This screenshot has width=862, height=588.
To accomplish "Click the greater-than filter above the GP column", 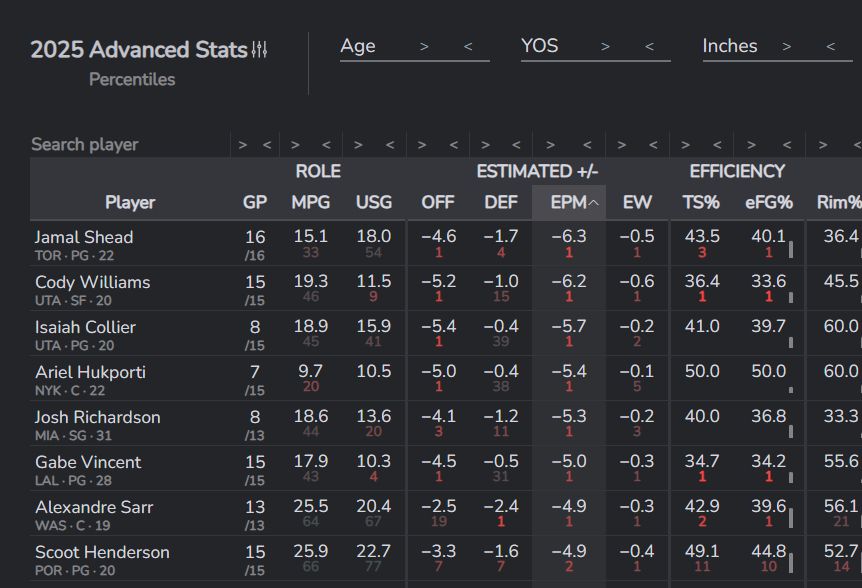I will point(242,145).
